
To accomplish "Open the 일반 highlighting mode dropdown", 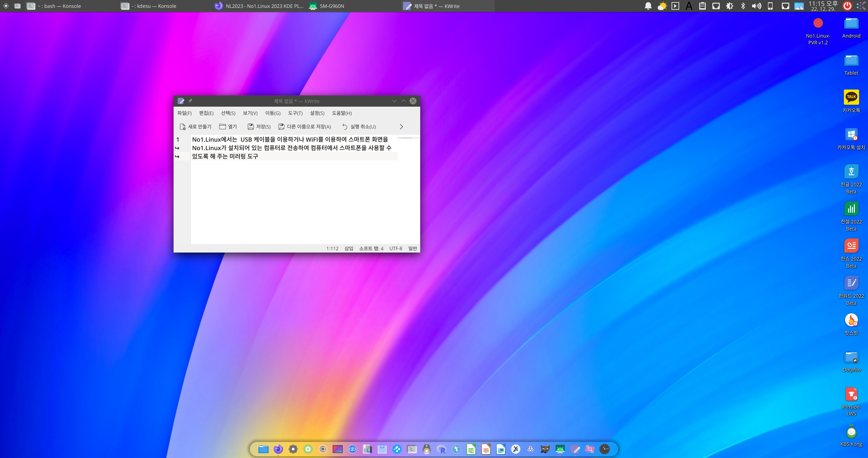I will click(412, 249).
